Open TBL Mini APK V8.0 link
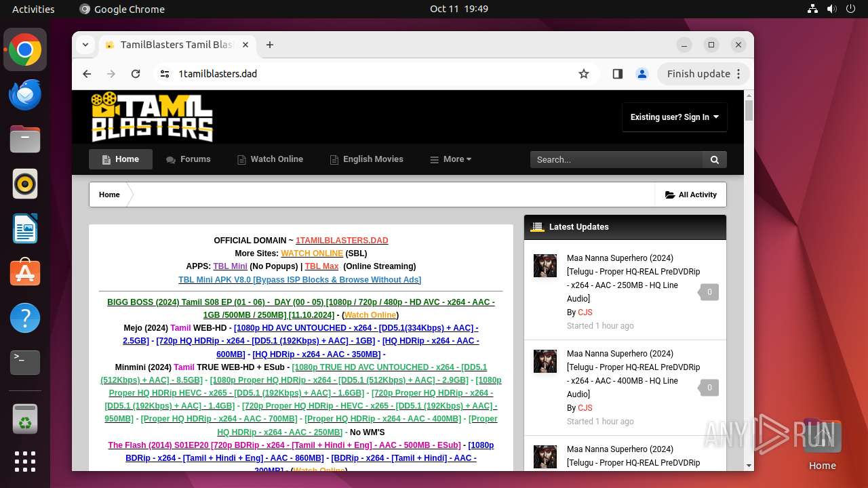868x488 pixels. [x=300, y=280]
